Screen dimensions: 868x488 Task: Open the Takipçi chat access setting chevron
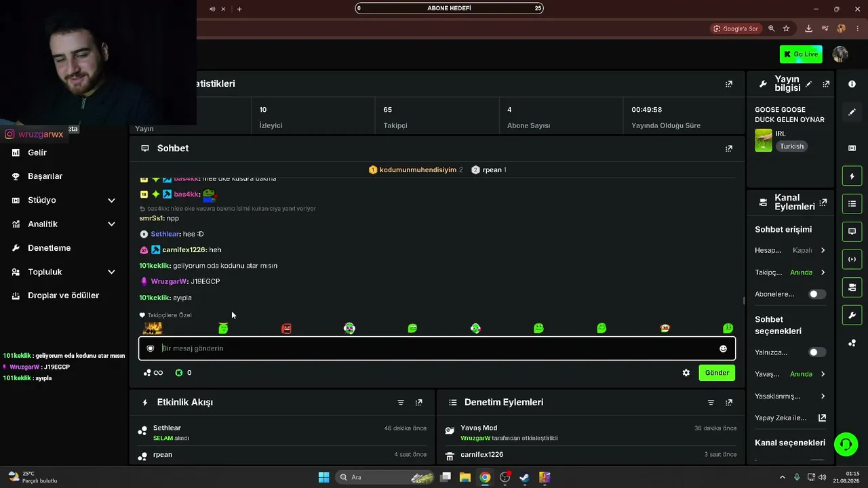pos(823,272)
